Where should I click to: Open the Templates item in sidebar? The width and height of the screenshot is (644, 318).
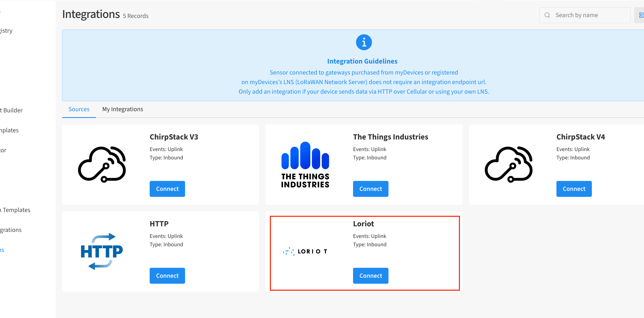[15, 210]
